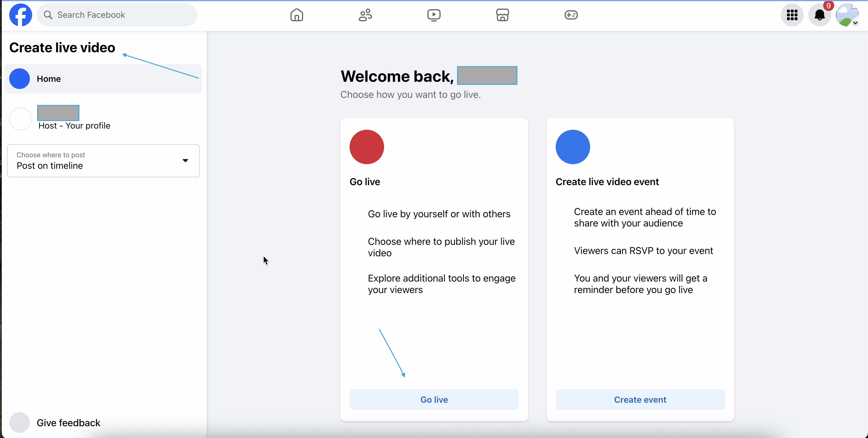Screen dimensions: 868x438
Task: Click the Go live card heading
Action: click(365, 182)
